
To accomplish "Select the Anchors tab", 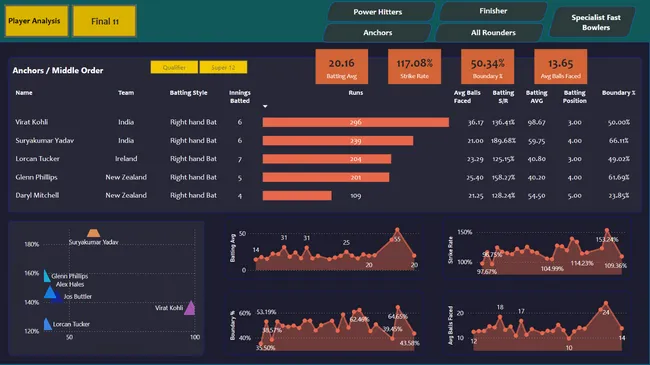I will [378, 33].
